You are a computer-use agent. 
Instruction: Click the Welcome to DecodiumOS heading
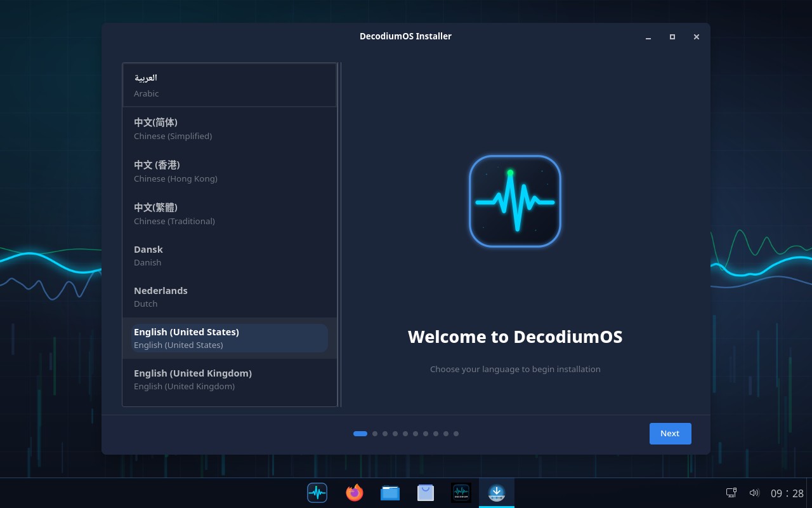(515, 337)
